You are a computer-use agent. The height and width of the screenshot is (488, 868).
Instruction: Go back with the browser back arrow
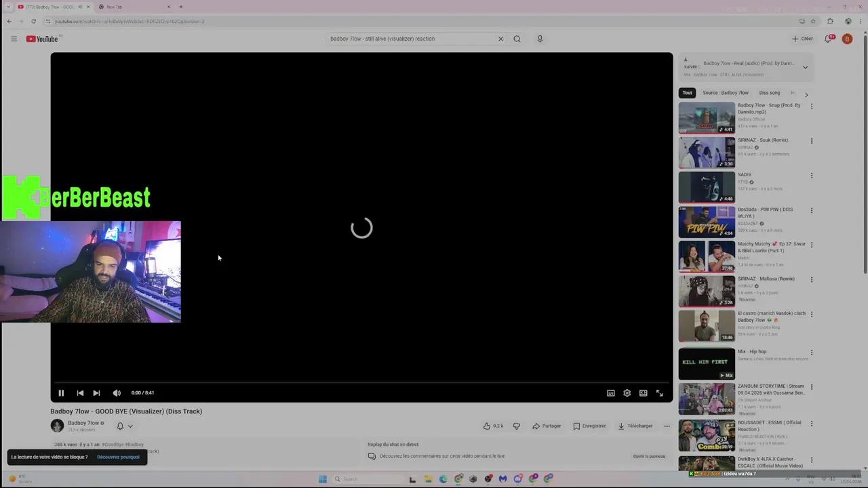click(x=9, y=21)
